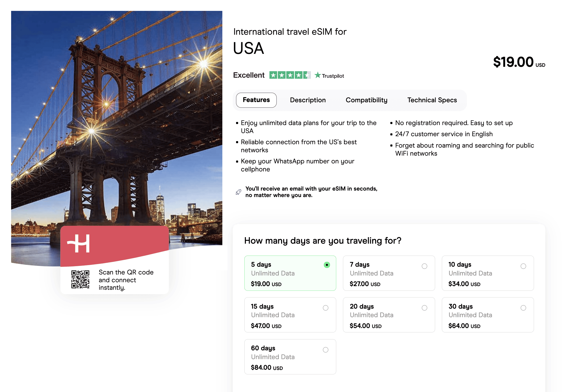Switch to the Description tab
This screenshot has width=571, height=392.
coord(308,100)
